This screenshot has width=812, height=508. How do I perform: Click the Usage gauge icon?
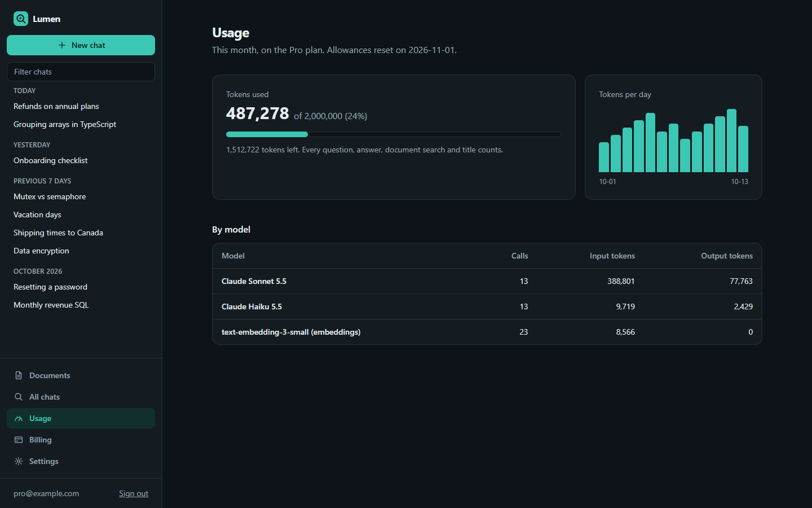tap(19, 418)
